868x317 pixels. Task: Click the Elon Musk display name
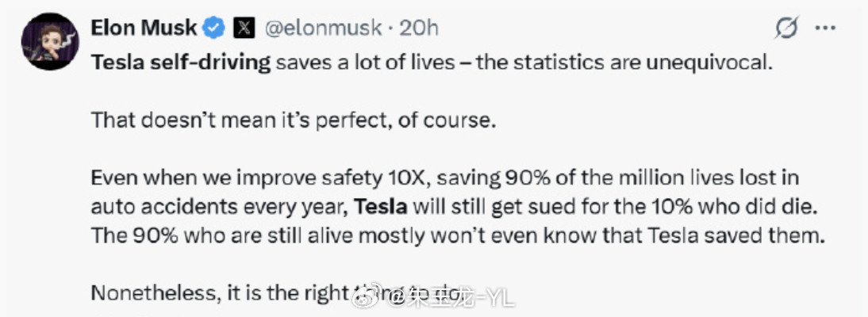[x=144, y=29]
